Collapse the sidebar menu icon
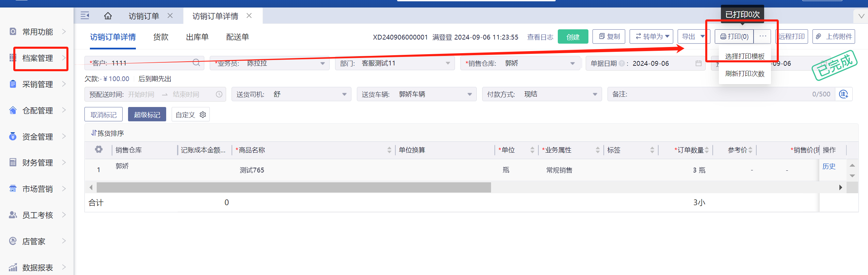This screenshot has height=275, width=868. click(85, 16)
